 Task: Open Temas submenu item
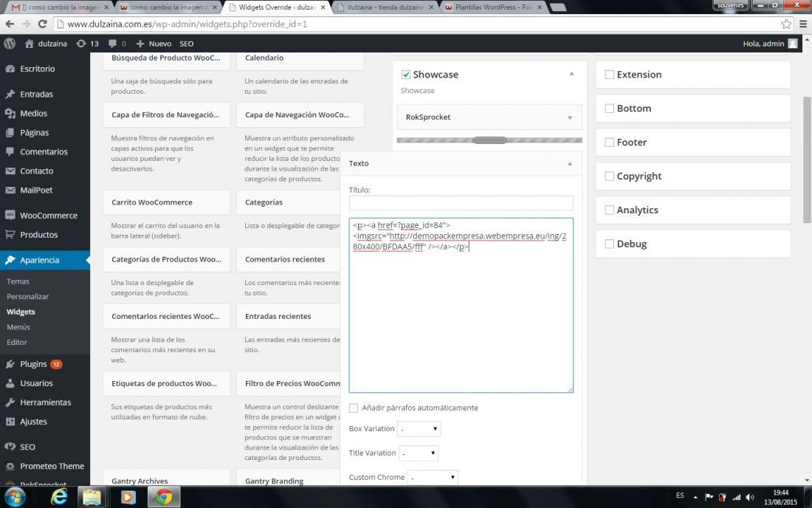tap(18, 281)
